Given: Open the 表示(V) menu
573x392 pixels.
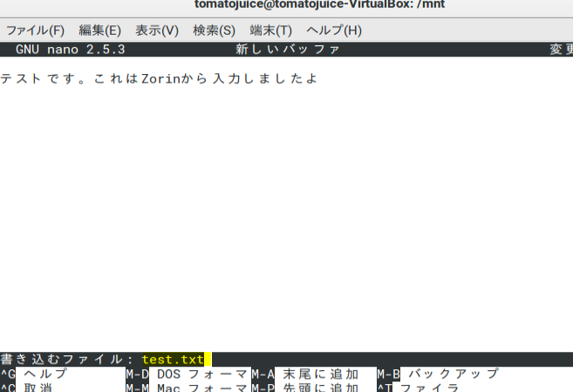Looking at the screenshot, I should click(157, 30).
